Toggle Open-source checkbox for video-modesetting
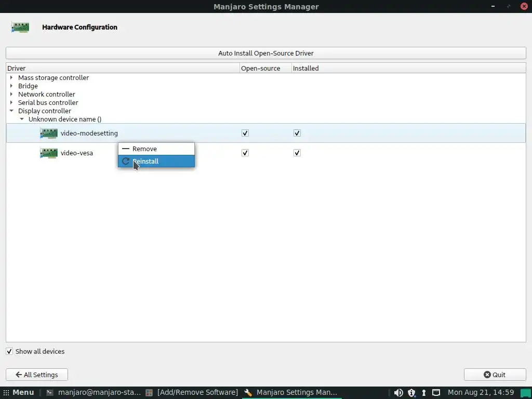Image resolution: width=532 pixels, height=399 pixels. (x=245, y=133)
